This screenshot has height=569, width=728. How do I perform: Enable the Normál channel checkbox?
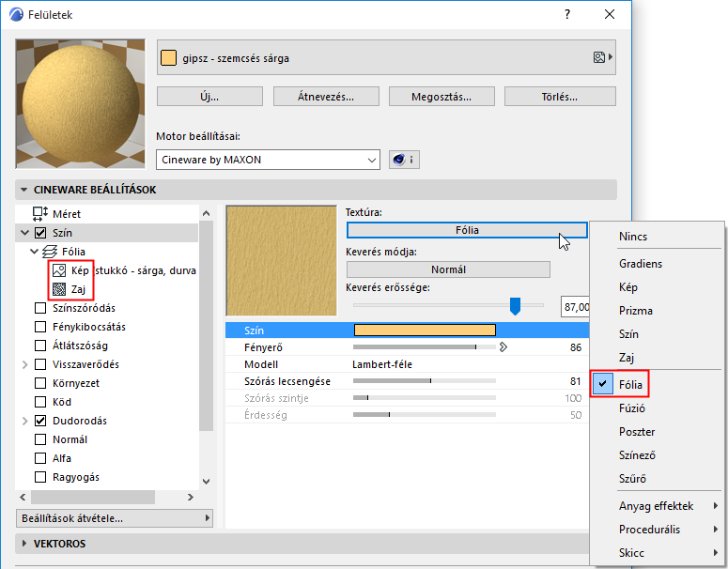click(x=40, y=439)
